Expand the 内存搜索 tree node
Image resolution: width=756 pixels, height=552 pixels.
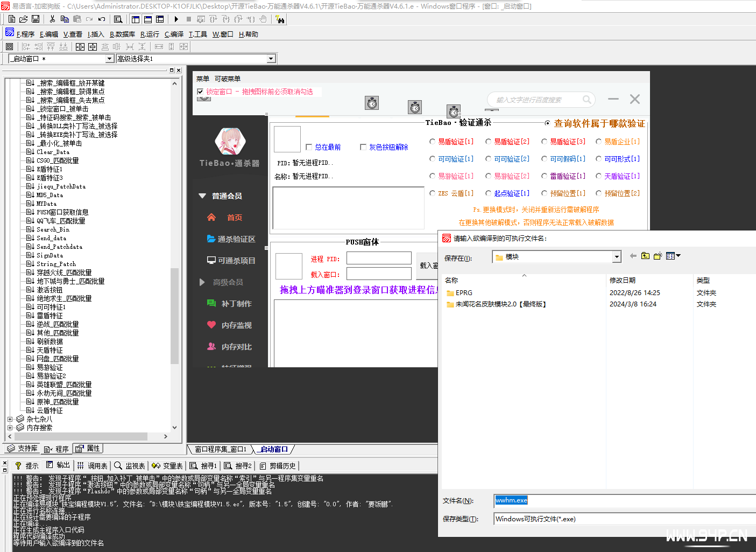coord(10,428)
